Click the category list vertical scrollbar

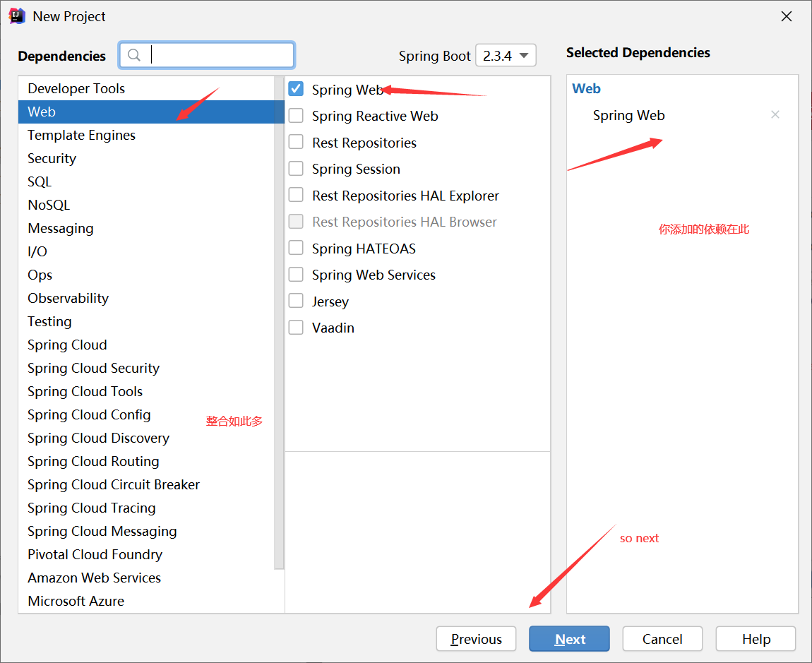(x=279, y=323)
